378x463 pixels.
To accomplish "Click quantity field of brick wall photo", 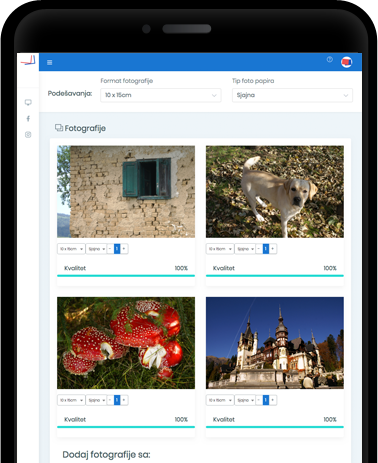I will click(117, 249).
